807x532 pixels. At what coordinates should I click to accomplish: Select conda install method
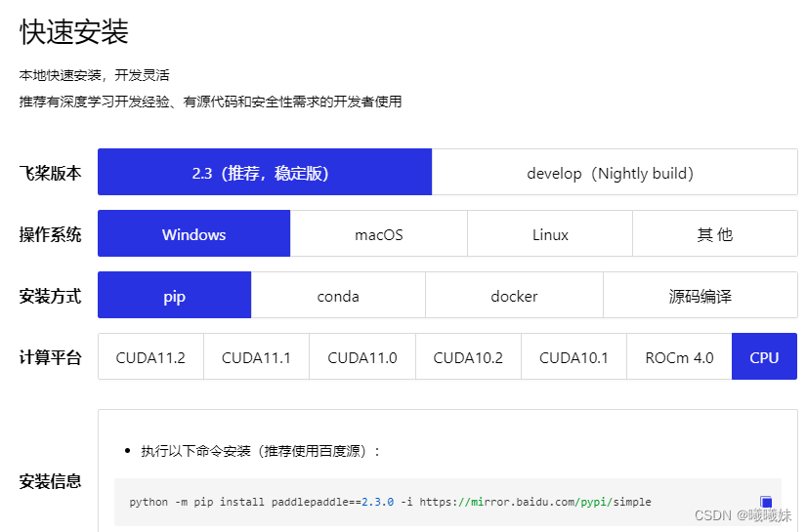click(338, 296)
